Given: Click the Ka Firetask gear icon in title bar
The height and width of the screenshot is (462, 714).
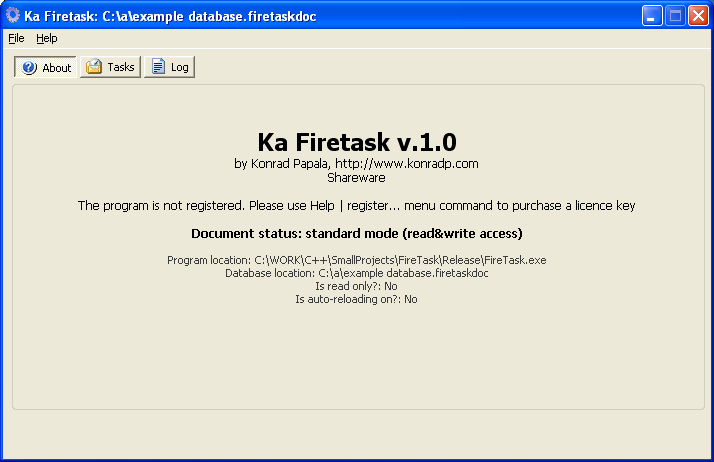Looking at the screenshot, I should click(13, 15).
